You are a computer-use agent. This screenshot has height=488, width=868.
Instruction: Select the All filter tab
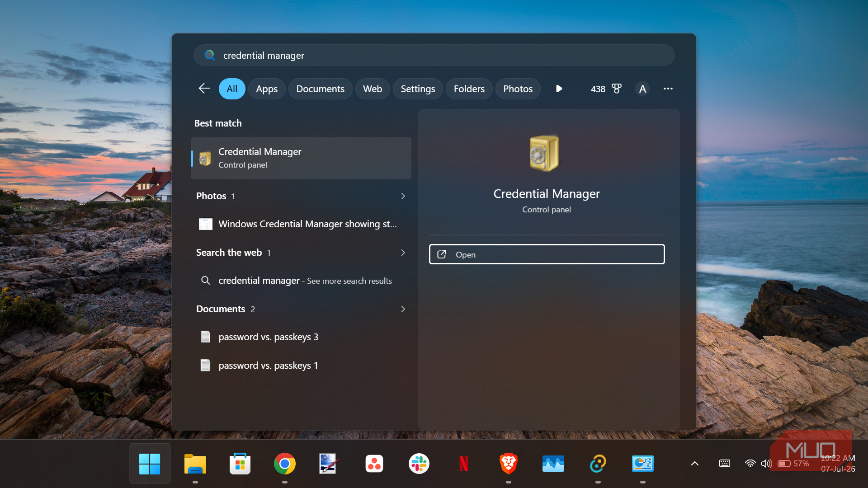pos(232,89)
